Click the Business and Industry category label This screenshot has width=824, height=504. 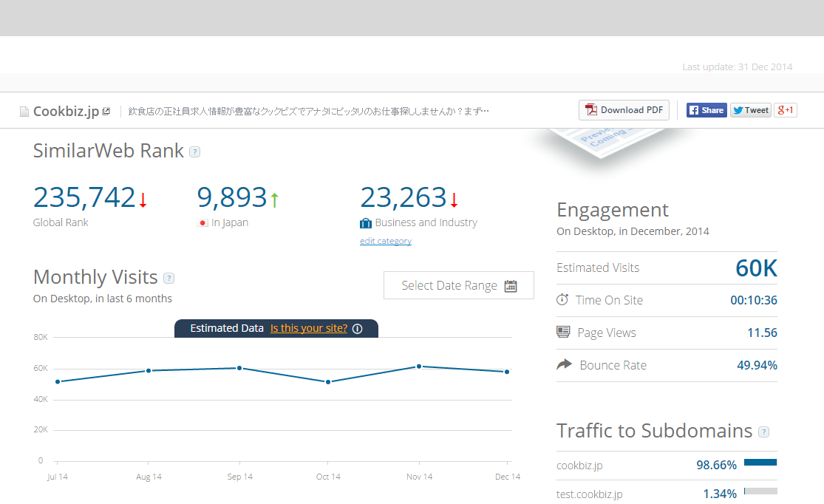(x=426, y=222)
